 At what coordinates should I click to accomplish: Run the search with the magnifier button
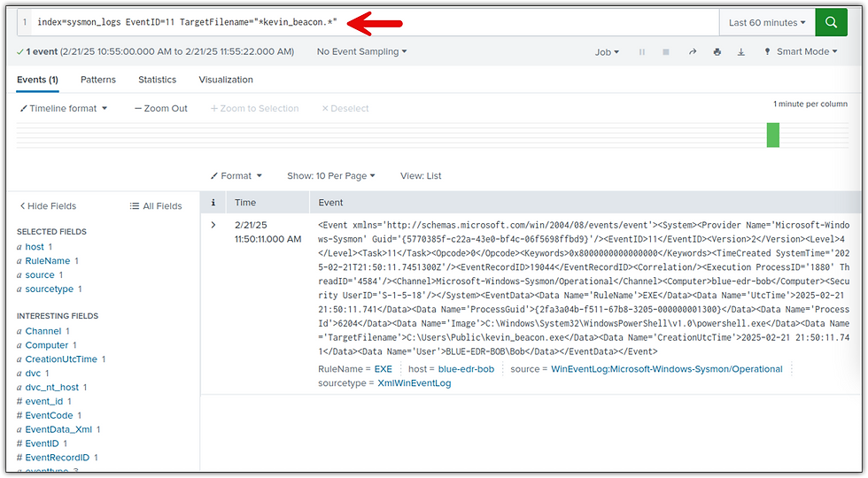[x=831, y=22]
